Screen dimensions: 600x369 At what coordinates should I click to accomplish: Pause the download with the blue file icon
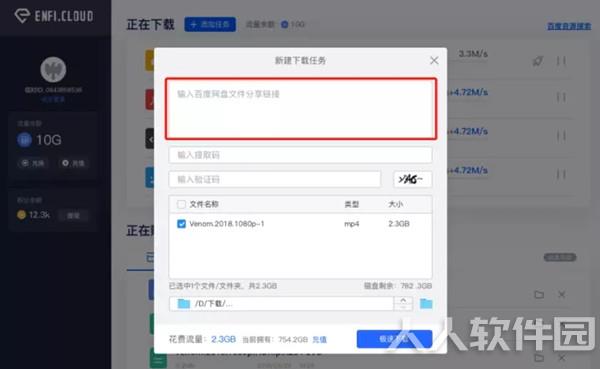[x=561, y=175]
